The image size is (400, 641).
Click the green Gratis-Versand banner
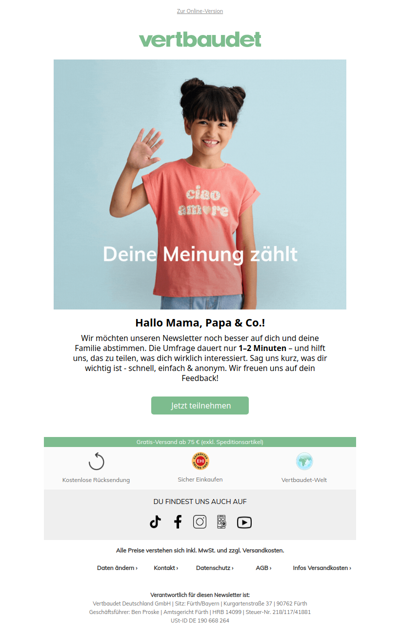click(200, 442)
